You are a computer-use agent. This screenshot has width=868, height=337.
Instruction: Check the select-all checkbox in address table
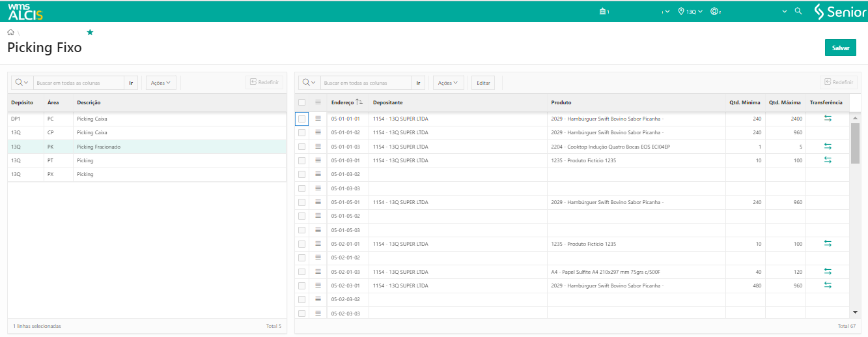coord(301,102)
